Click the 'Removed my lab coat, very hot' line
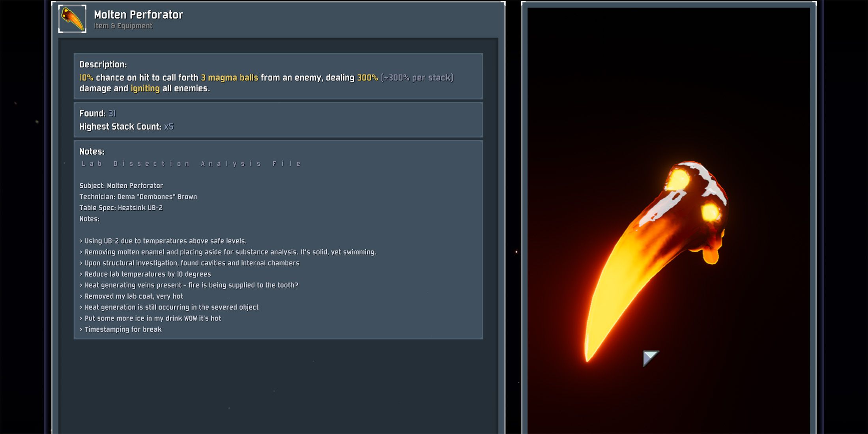868x434 pixels. pos(131,296)
